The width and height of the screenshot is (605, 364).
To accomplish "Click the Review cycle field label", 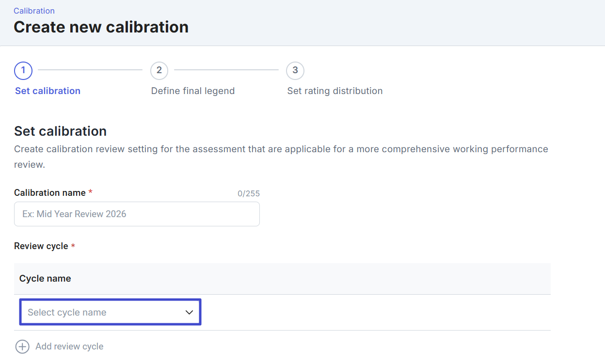I will pos(41,246).
